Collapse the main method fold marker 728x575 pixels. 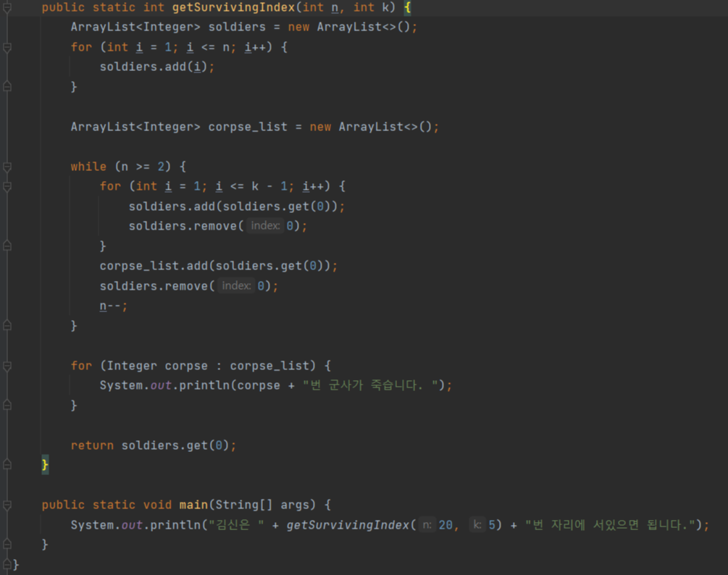(7, 505)
